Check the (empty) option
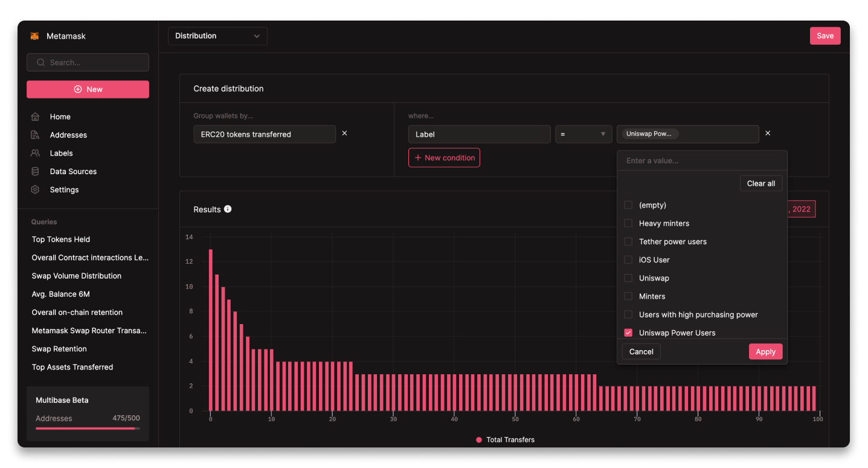The height and width of the screenshot is (468, 868). (628, 205)
